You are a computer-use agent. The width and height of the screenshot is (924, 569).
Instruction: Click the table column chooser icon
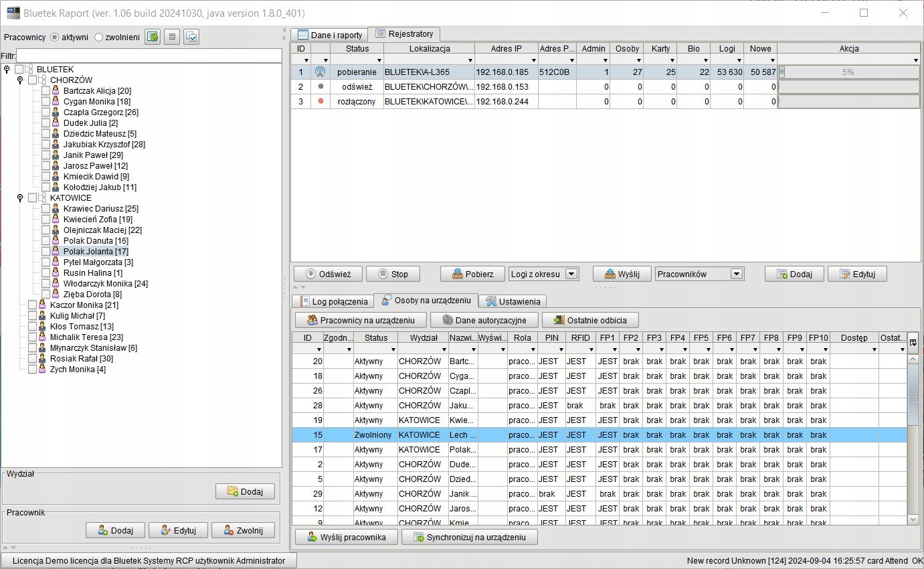tap(913, 342)
